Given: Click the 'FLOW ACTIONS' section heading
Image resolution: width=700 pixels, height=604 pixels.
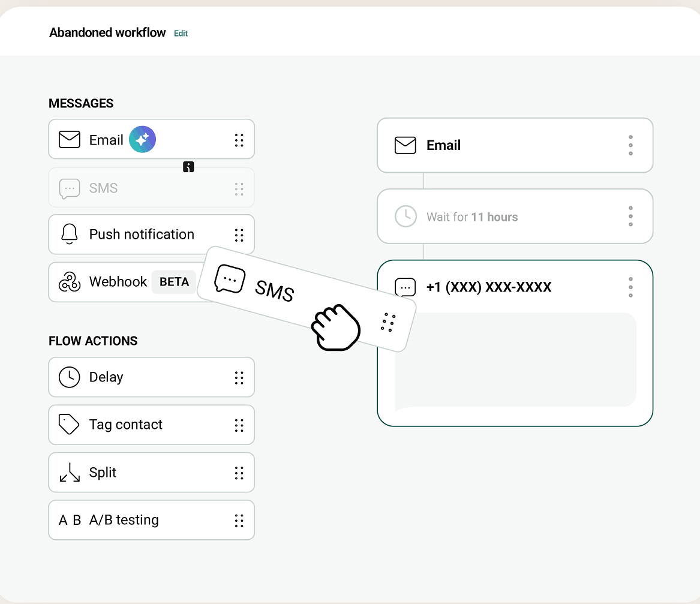Looking at the screenshot, I should tap(93, 341).
